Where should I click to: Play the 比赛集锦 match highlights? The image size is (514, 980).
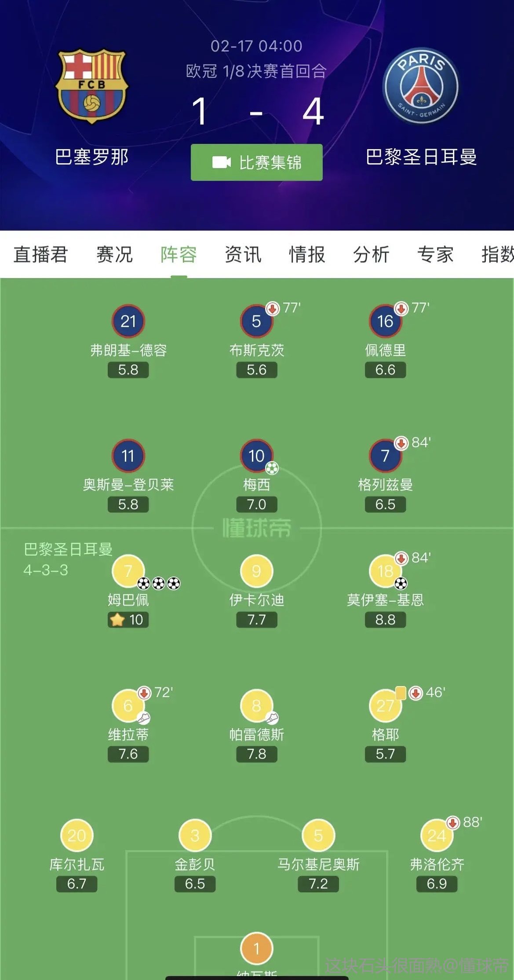pos(256,162)
